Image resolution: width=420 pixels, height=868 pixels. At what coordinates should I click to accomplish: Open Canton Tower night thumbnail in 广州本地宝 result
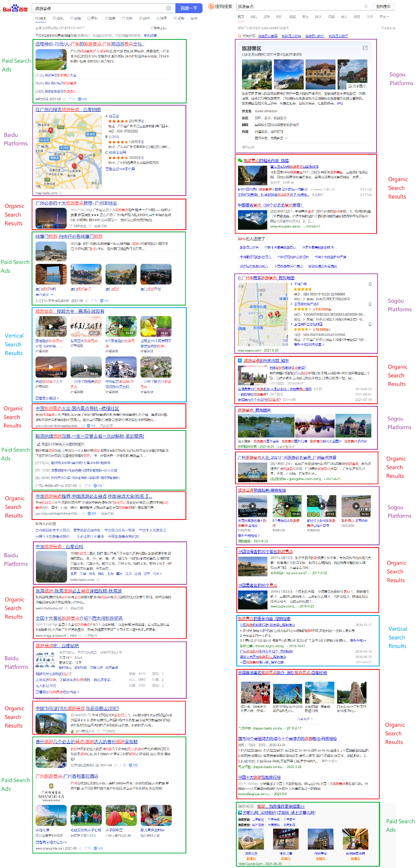point(51,218)
